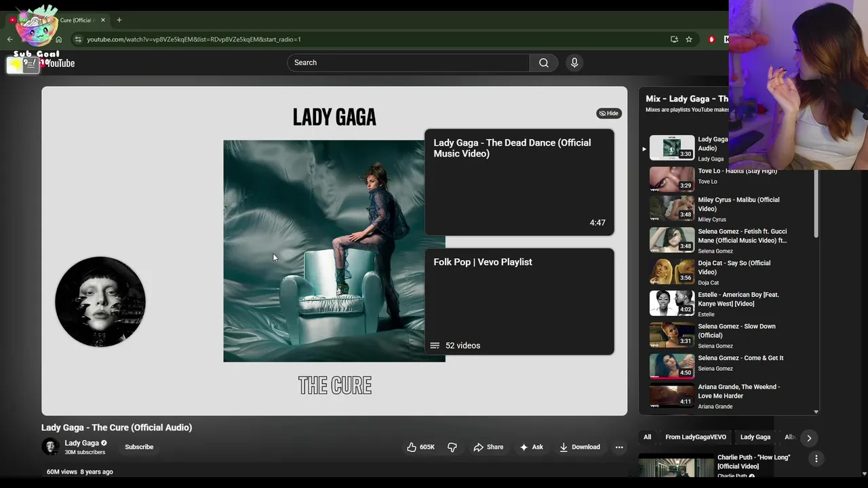Viewport: 868px width, 488px height.
Task: Click the Mix - Lady Gaga playlist title
Action: click(686, 99)
